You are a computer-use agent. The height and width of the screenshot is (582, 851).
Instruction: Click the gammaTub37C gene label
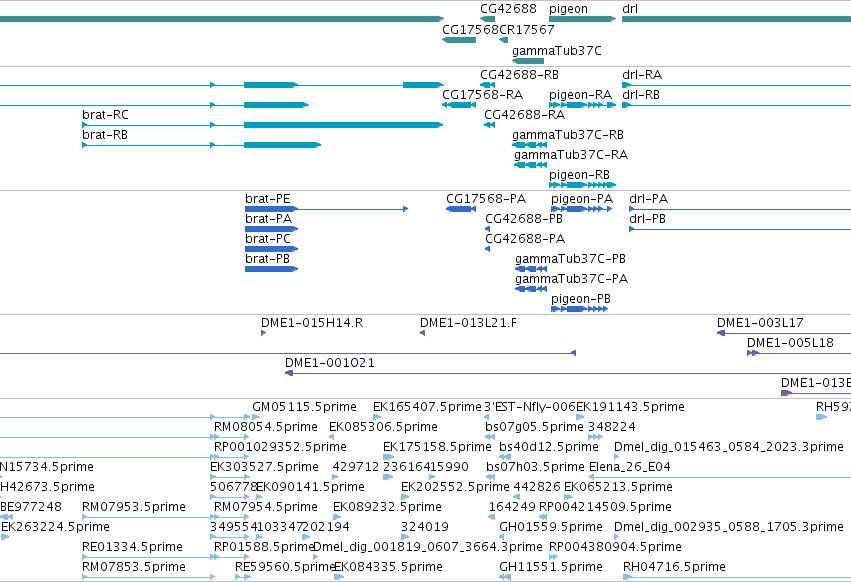pyautogui.click(x=557, y=51)
